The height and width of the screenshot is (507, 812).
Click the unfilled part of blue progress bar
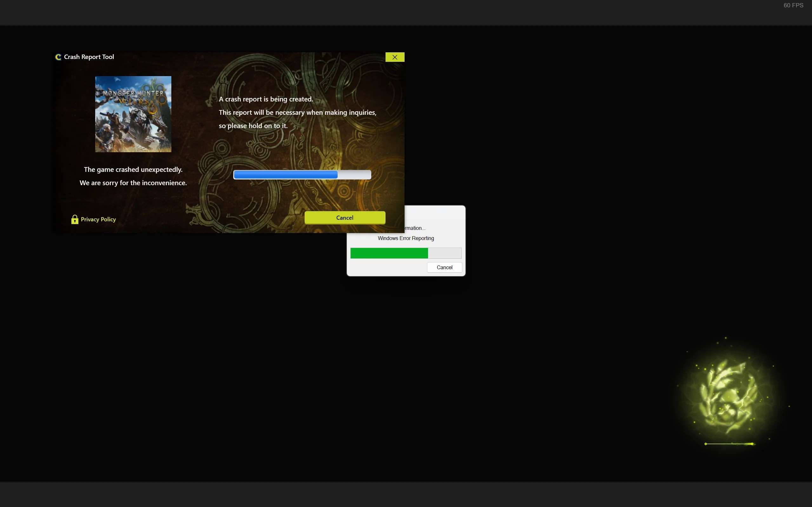pyautogui.click(x=354, y=175)
